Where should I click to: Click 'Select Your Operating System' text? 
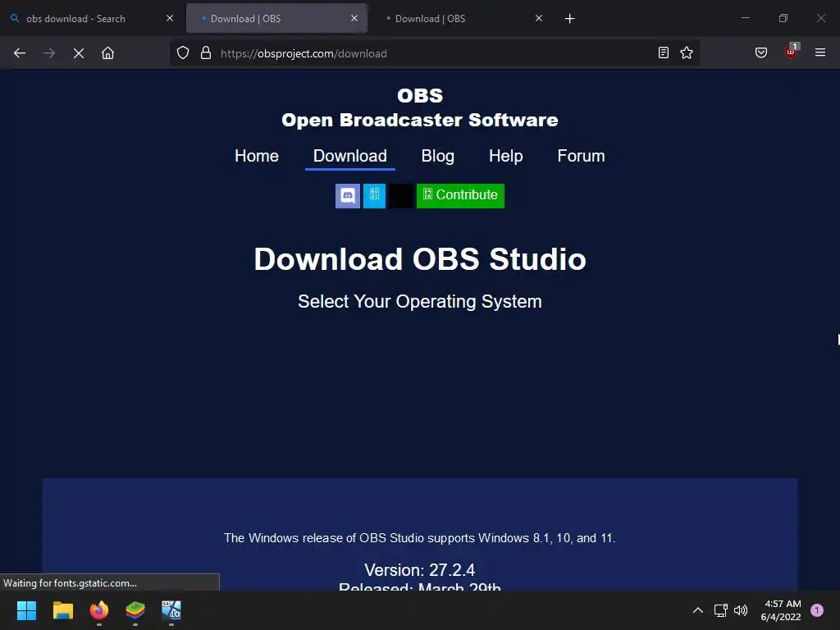[x=420, y=302]
